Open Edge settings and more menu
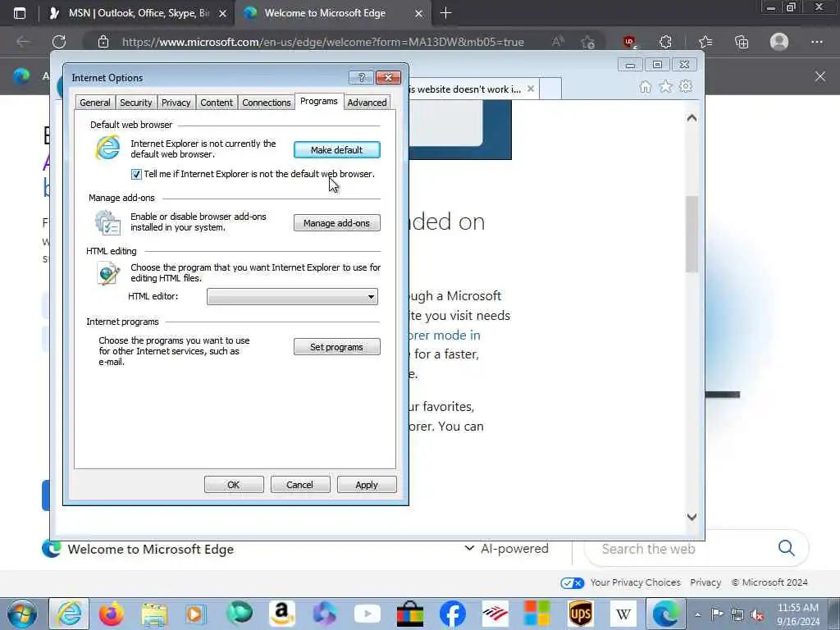The width and height of the screenshot is (840, 630). pyautogui.click(x=816, y=42)
